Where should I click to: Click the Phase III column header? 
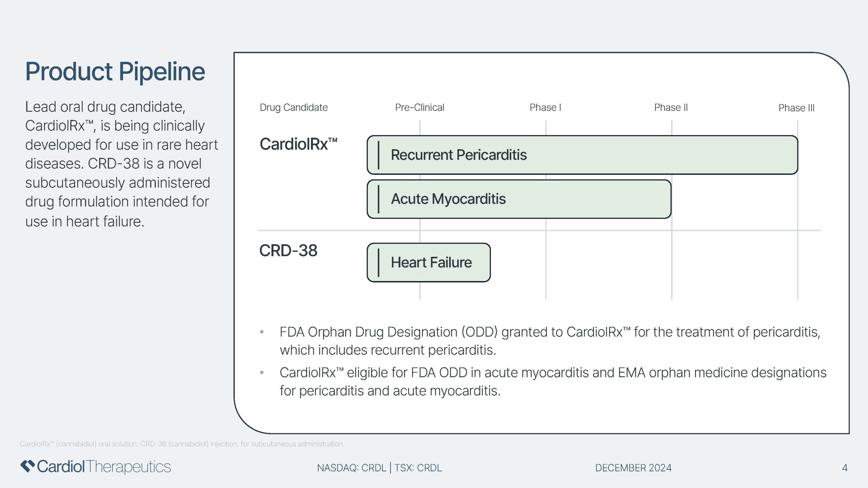[x=796, y=108]
